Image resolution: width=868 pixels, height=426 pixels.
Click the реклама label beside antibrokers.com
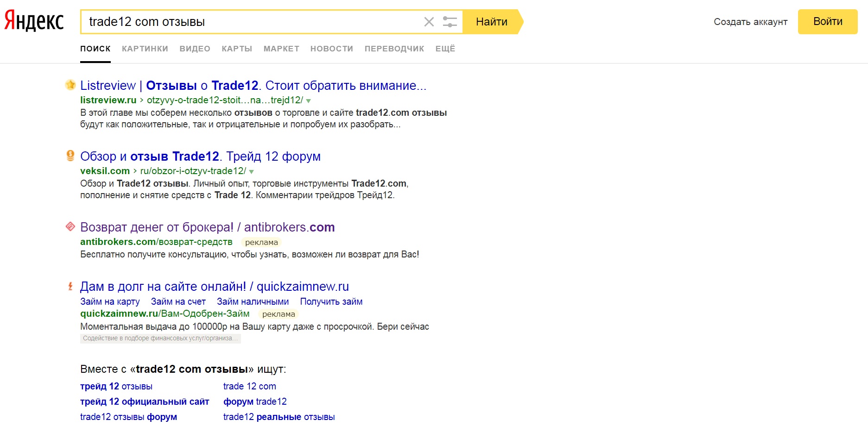click(x=261, y=242)
